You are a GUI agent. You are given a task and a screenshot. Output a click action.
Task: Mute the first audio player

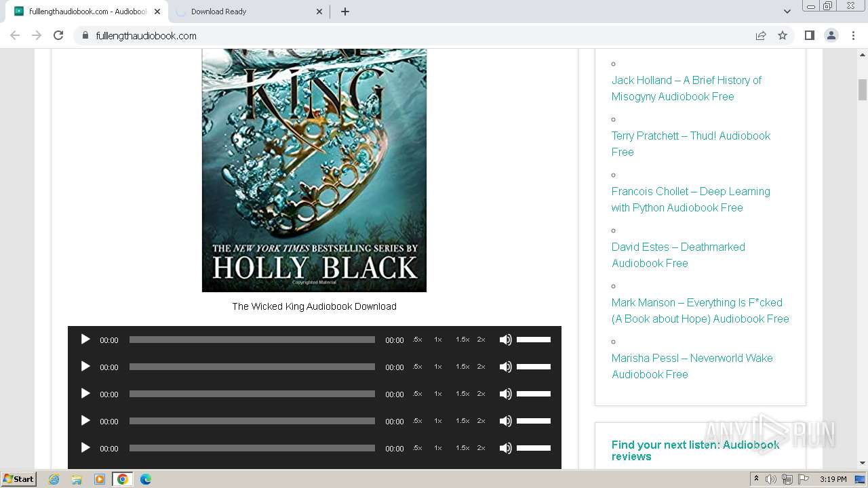505,340
